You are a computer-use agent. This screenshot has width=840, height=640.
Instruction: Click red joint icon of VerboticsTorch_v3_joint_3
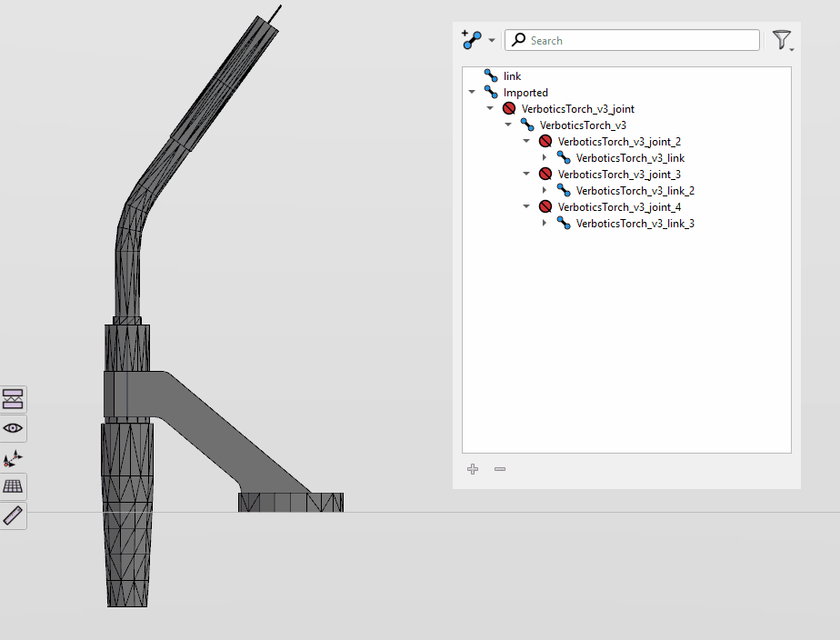[x=545, y=174]
